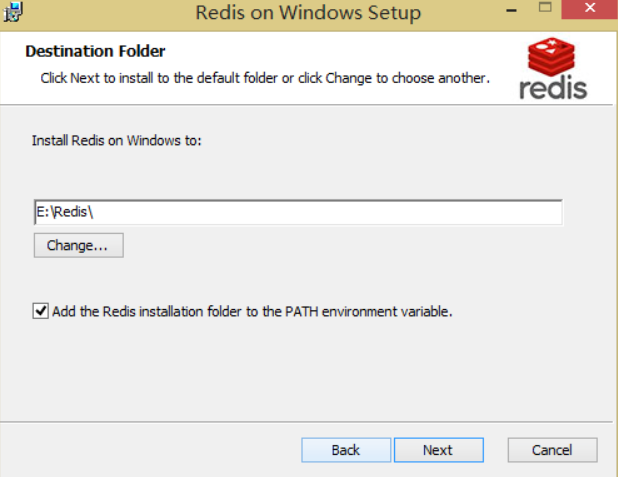Cancel the Redis setup

(x=552, y=450)
